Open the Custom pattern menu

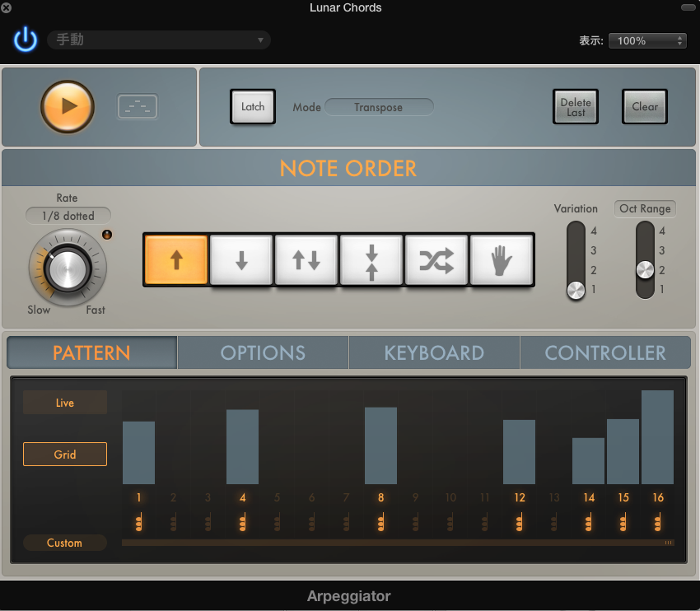(x=65, y=543)
